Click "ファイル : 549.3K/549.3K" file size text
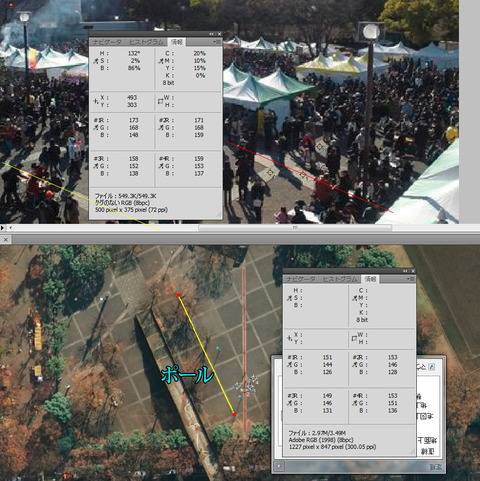480x481 pixels. coord(126,196)
